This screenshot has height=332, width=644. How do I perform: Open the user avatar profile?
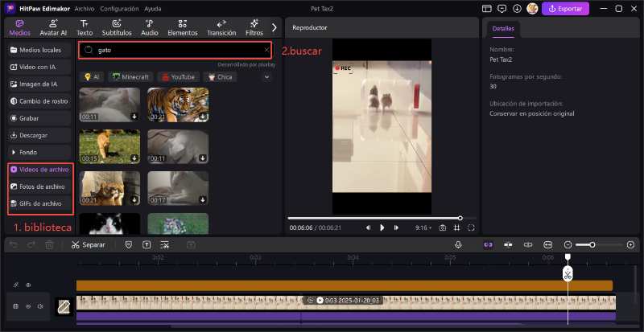coord(532,9)
